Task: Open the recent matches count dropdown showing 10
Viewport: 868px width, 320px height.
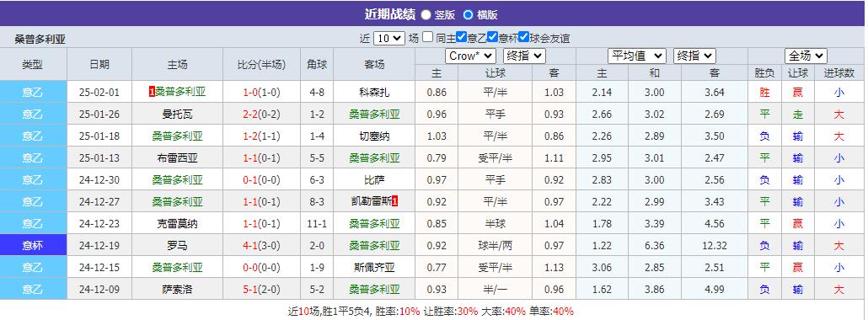Action: 389,38
